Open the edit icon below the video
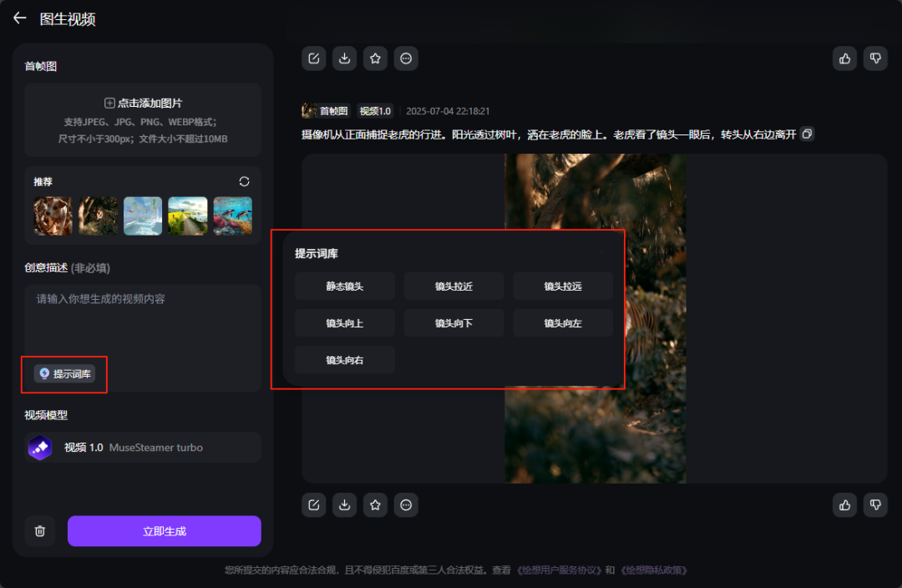This screenshot has width=902, height=588. [x=313, y=504]
